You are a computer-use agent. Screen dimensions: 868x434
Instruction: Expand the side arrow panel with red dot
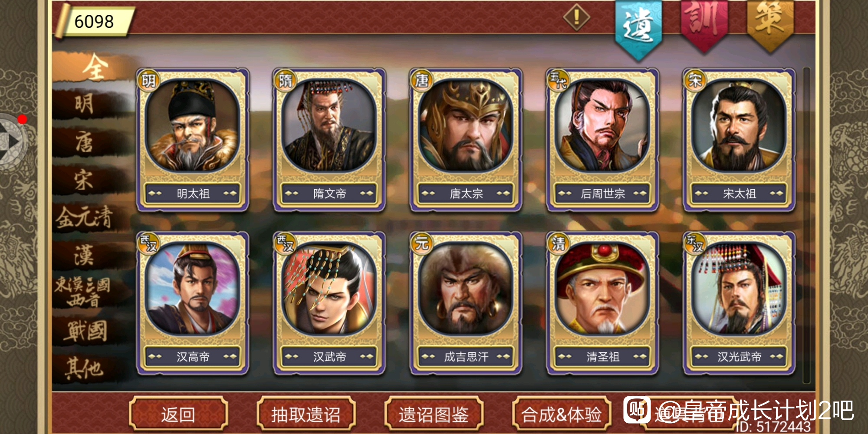tap(12, 140)
